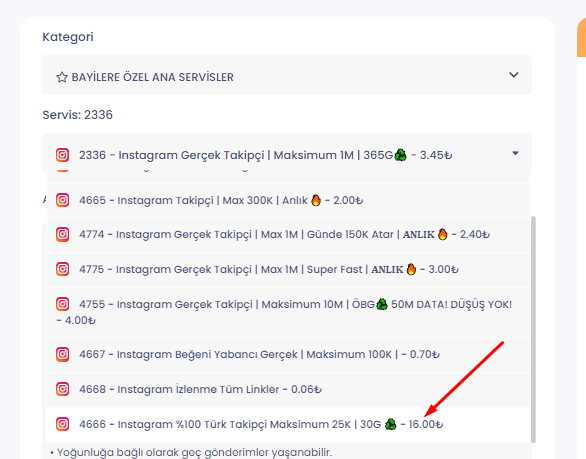The width and height of the screenshot is (586, 459).
Task: Click the 3.45₺ price in selected service
Action: (436, 155)
